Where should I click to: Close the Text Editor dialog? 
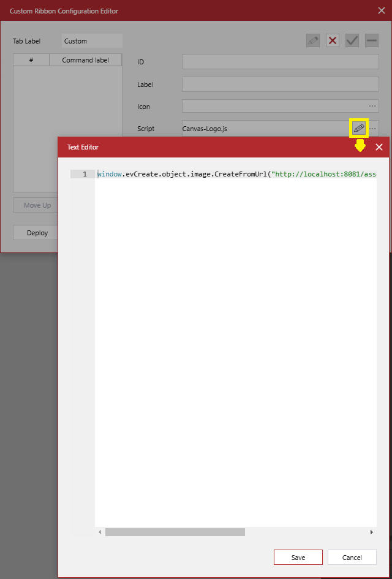(379, 147)
